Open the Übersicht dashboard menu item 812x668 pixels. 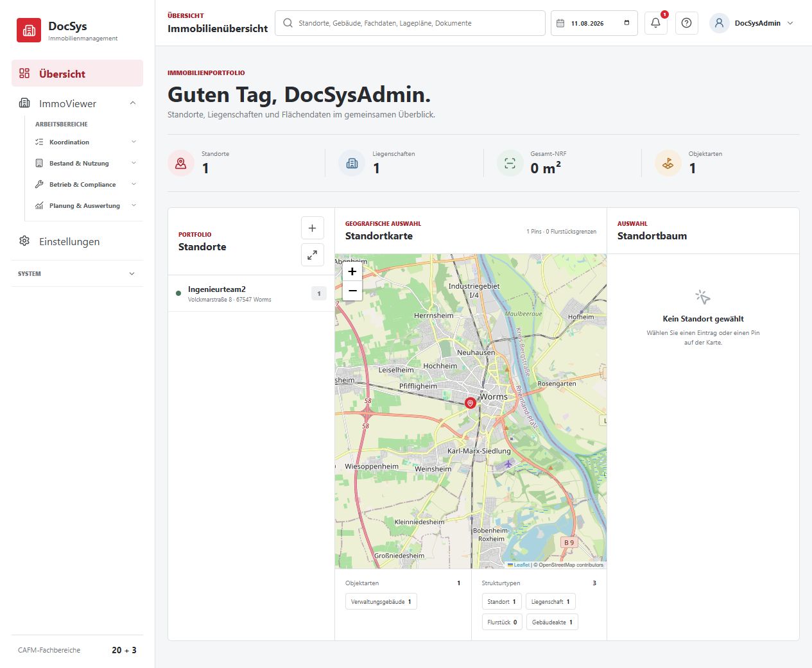(x=77, y=73)
